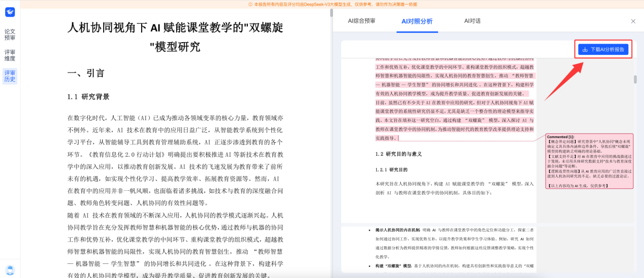
Task: Select the 评审历史 sidebar item
Action: [10, 76]
